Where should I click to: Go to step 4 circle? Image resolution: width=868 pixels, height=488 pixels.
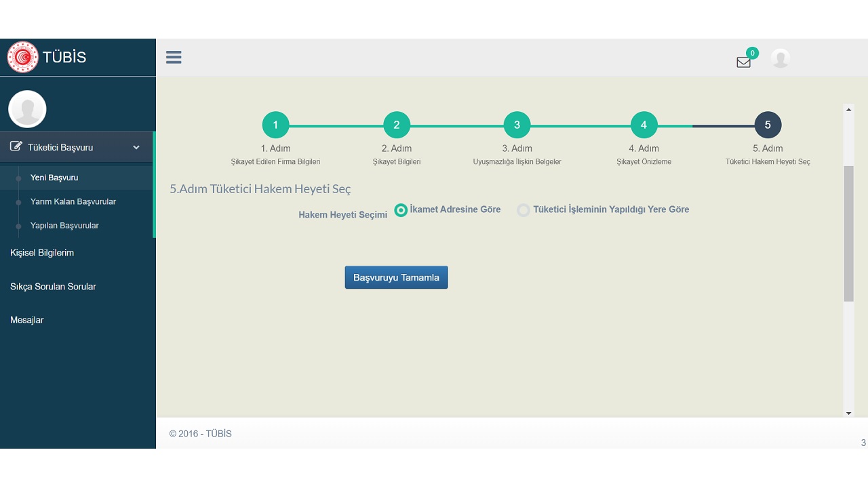644,125
